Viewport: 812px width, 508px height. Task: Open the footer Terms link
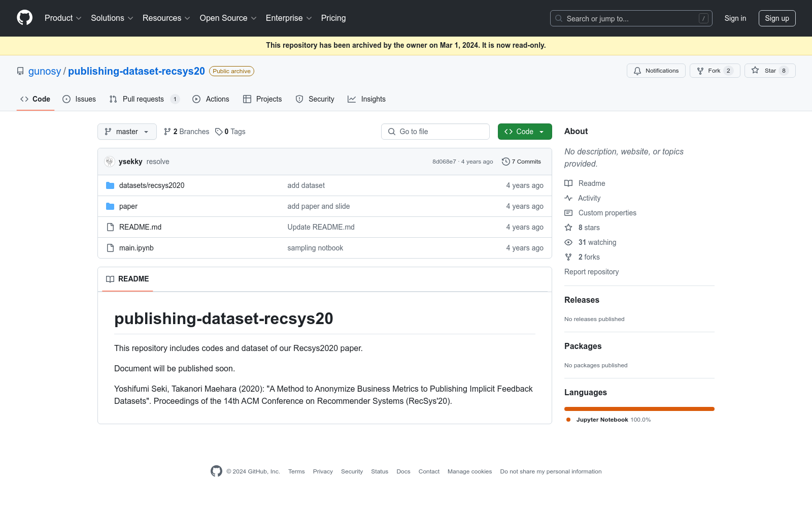(x=296, y=471)
